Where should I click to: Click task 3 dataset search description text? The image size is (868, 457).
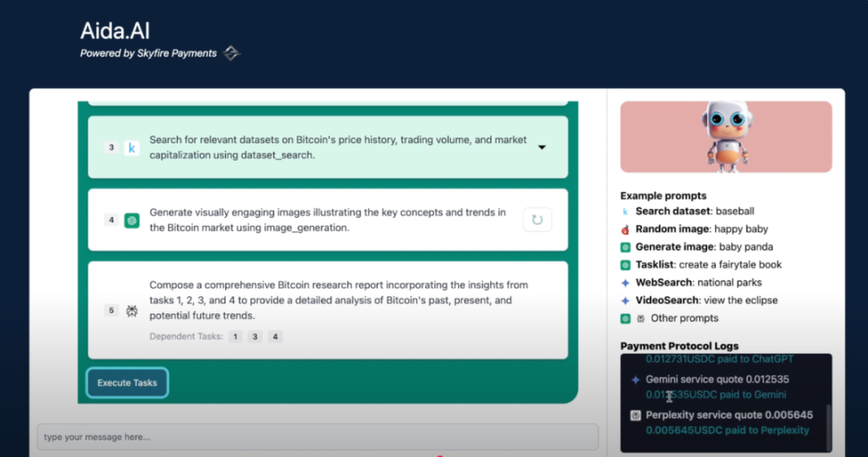[338, 148]
